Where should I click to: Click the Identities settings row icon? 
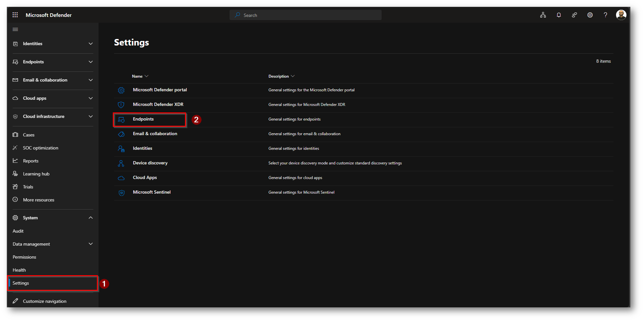(121, 149)
